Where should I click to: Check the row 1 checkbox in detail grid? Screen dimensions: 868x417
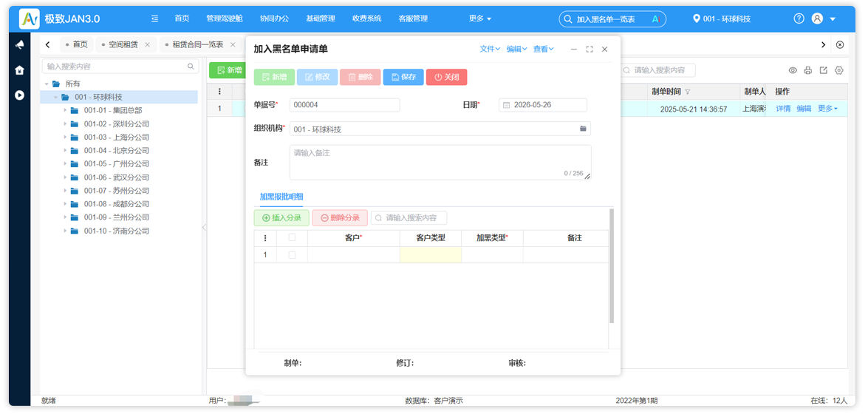click(x=292, y=255)
